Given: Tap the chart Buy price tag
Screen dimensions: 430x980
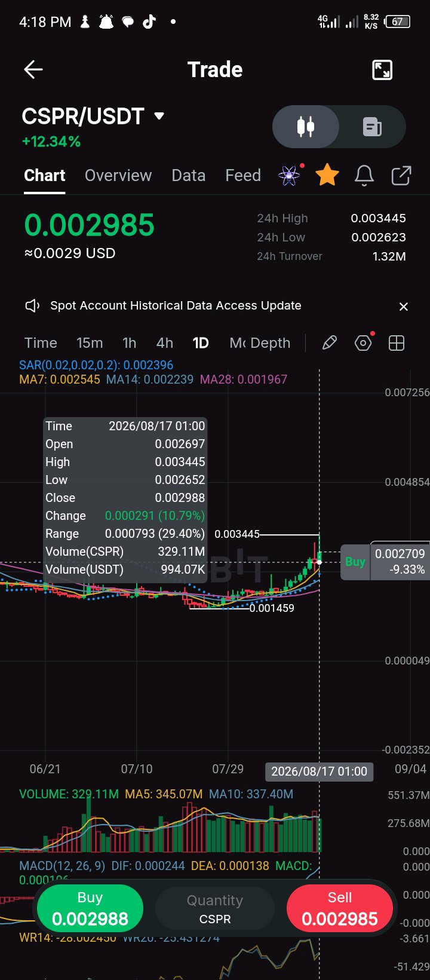Looking at the screenshot, I should tap(355, 562).
